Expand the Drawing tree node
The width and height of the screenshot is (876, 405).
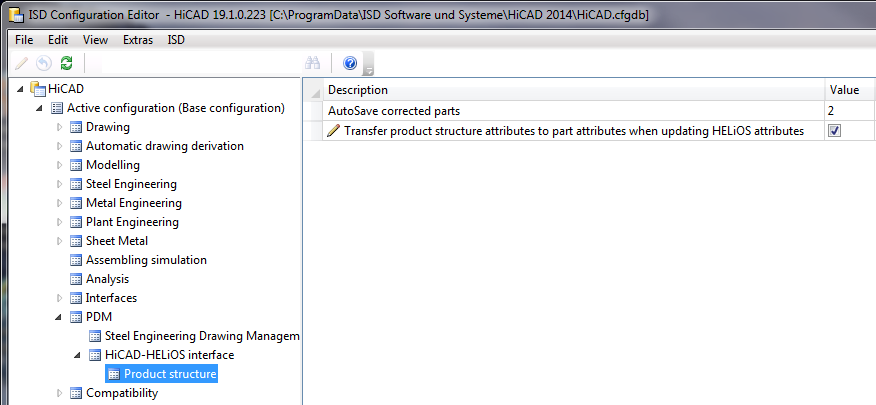(x=60, y=127)
